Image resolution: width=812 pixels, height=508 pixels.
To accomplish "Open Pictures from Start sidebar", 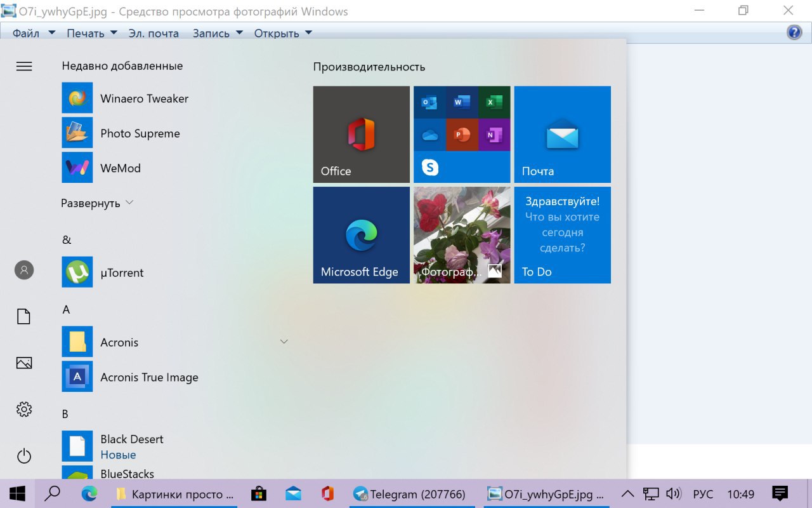I will 24,363.
